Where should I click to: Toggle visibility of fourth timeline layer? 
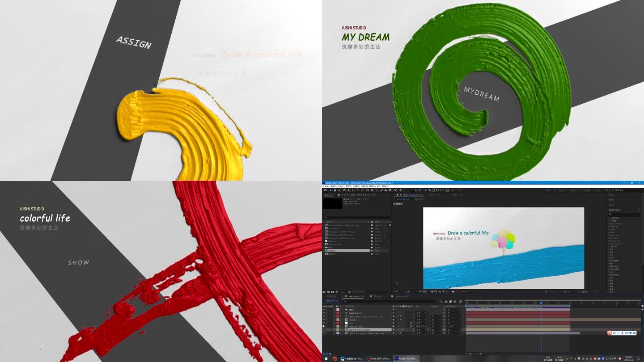click(x=324, y=320)
